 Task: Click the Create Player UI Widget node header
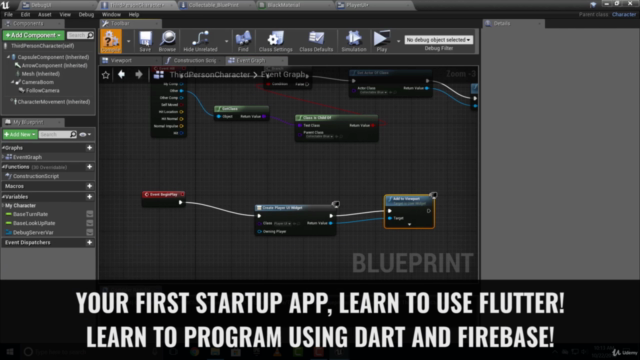point(295,208)
